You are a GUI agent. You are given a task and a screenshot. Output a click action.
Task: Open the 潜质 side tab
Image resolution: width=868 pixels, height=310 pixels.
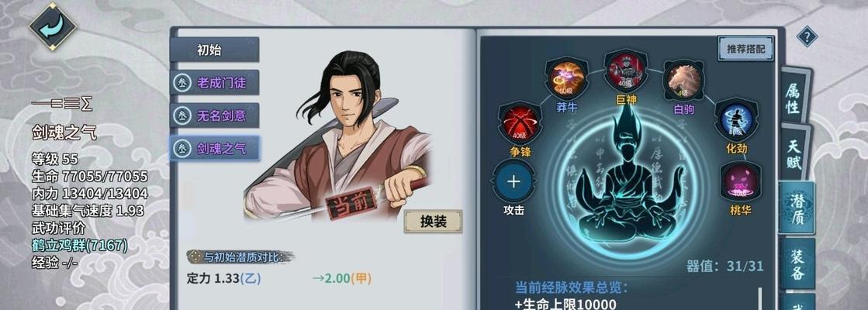click(x=796, y=207)
